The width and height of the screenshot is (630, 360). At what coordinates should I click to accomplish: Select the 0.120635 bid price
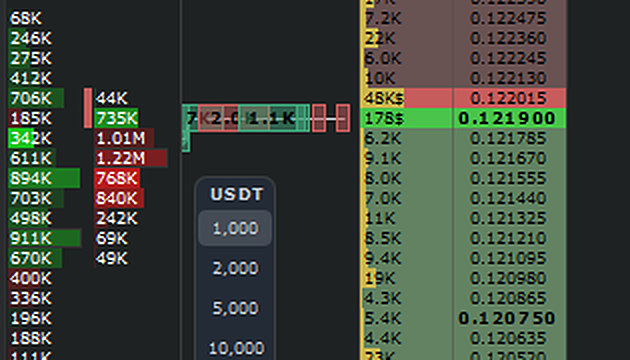pyautogui.click(x=508, y=338)
